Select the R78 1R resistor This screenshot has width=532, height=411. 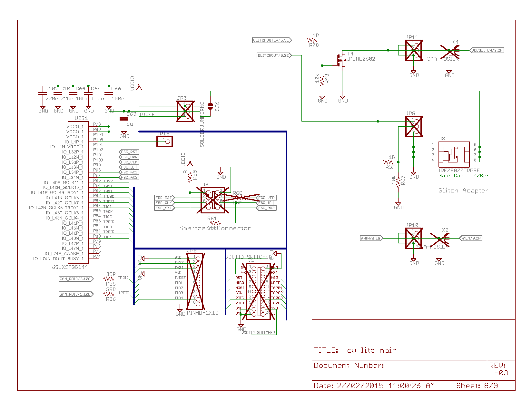point(312,40)
